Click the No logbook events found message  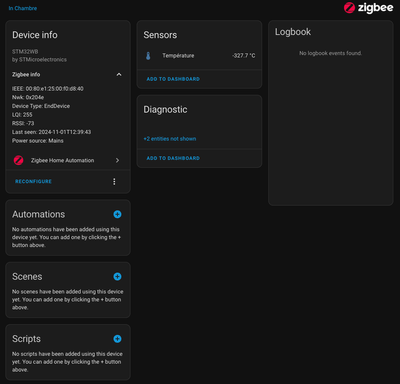tap(330, 53)
